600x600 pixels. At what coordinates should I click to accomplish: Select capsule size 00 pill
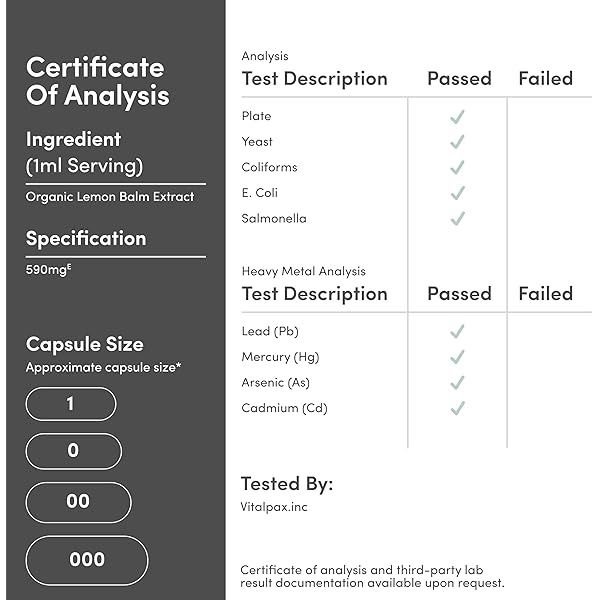[78, 502]
